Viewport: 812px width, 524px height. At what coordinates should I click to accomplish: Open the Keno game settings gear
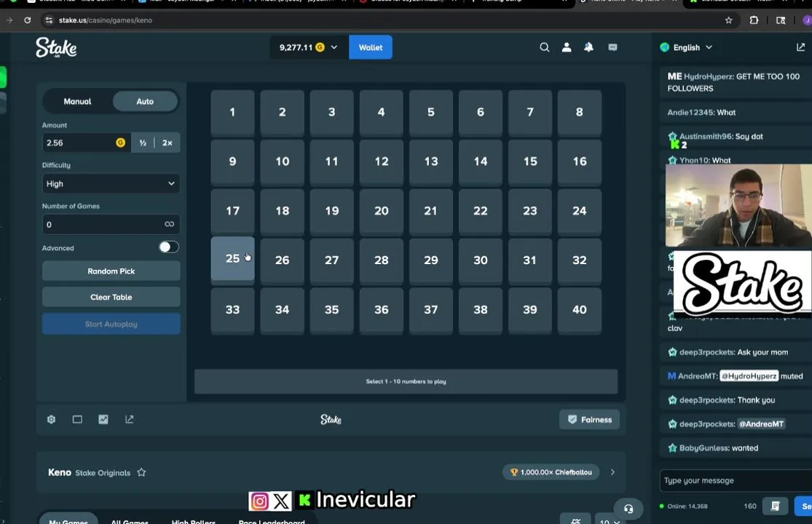coord(51,419)
